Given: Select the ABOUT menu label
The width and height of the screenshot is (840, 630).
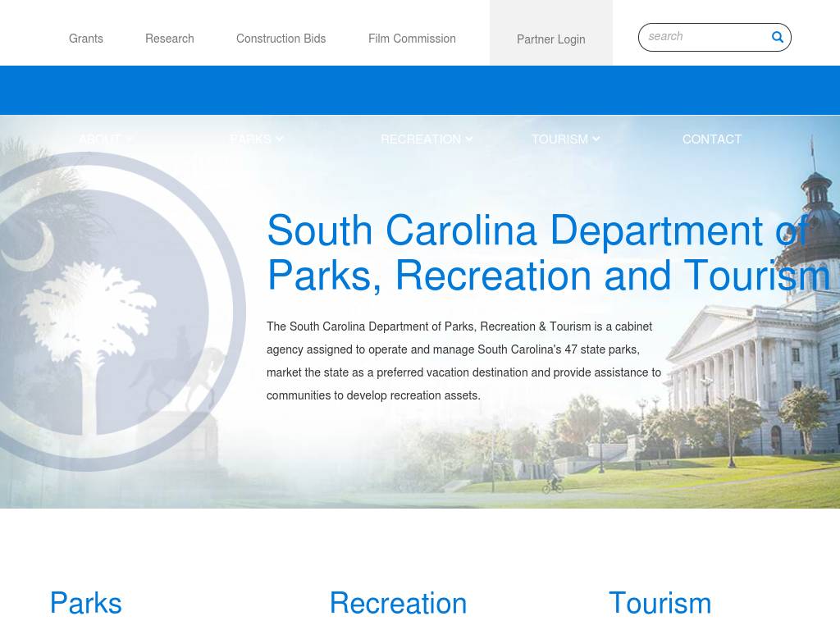Looking at the screenshot, I should pos(99,139).
